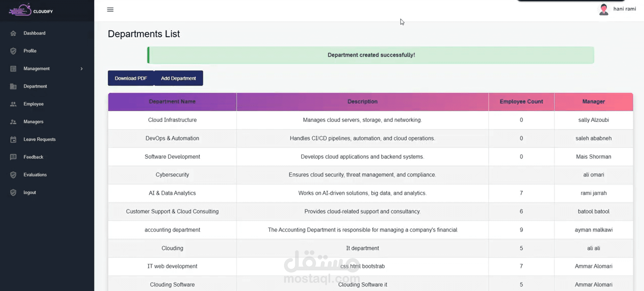644x291 pixels.
Task: Click the Leave Requests calendar icon
Action: [13, 139]
